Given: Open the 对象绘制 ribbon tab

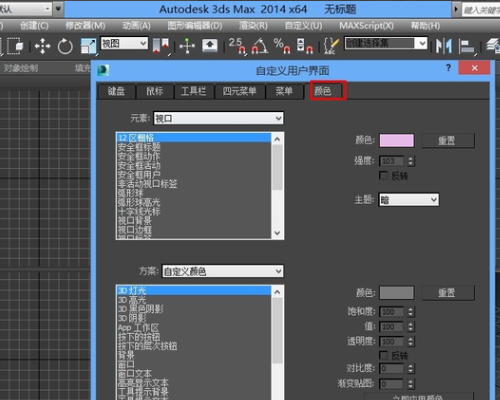Looking at the screenshot, I should tap(21, 68).
